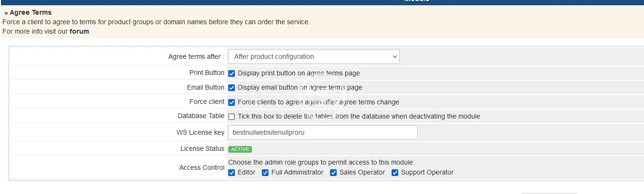The width and height of the screenshot is (644, 194).
Task: Open the forum link
Action: [x=79, y=31]
